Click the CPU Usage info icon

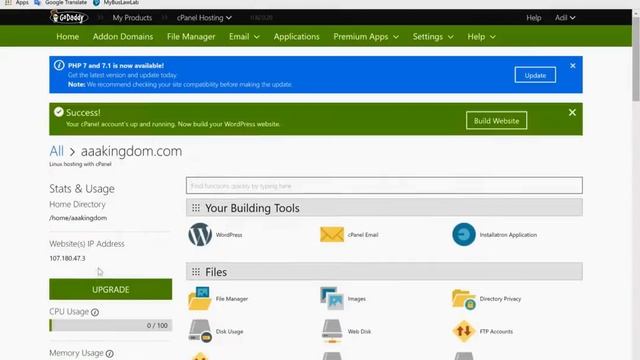tap(95, 312)
